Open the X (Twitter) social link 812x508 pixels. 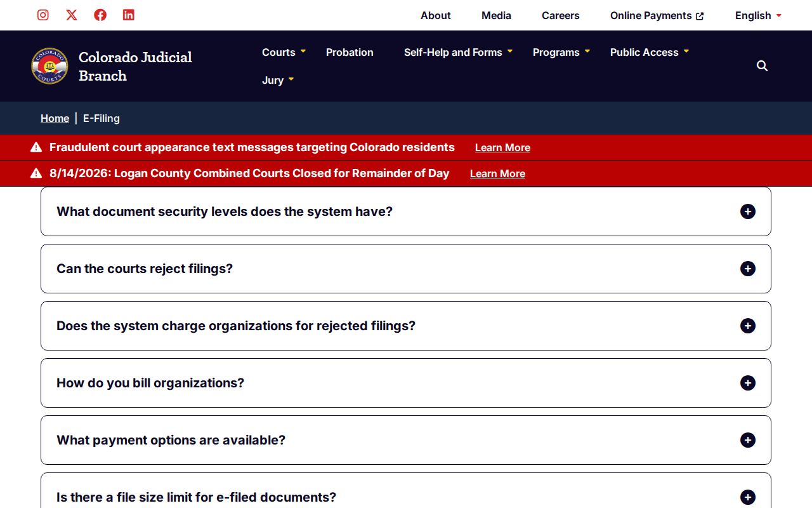[x=72, y=15]
